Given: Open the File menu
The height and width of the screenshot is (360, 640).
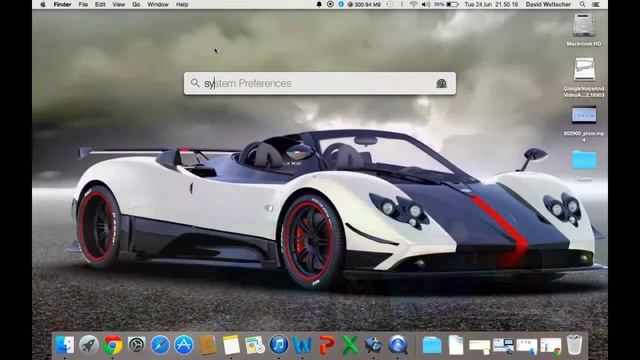Looking at the screenshot, I should pyautogui.click(x=83, y=4).
